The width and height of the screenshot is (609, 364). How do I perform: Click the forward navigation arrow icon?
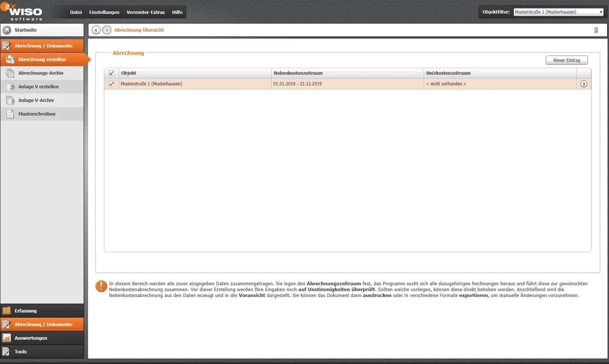tap(107, 30)
